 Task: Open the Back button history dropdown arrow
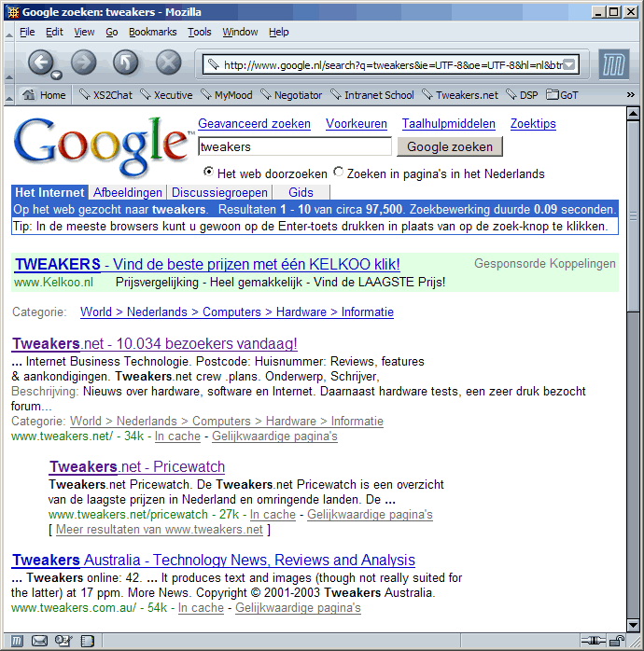click(57, 76)
